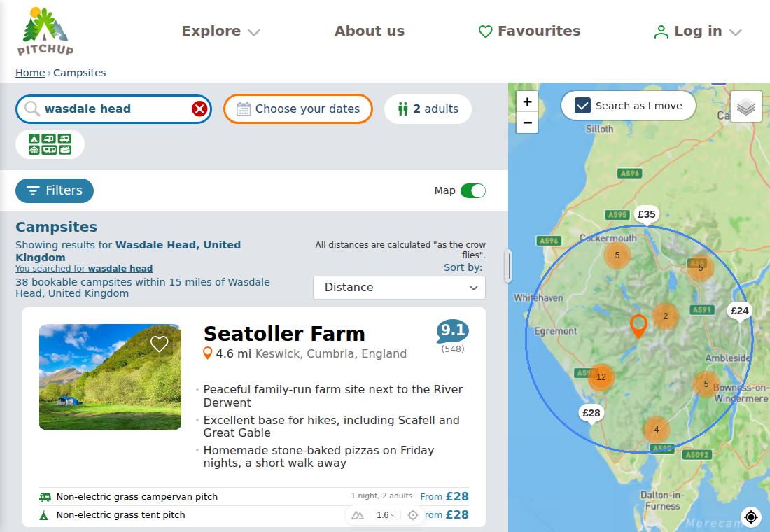
Task: Clear the wasdale head search text
Action: [x=199, y=108]
